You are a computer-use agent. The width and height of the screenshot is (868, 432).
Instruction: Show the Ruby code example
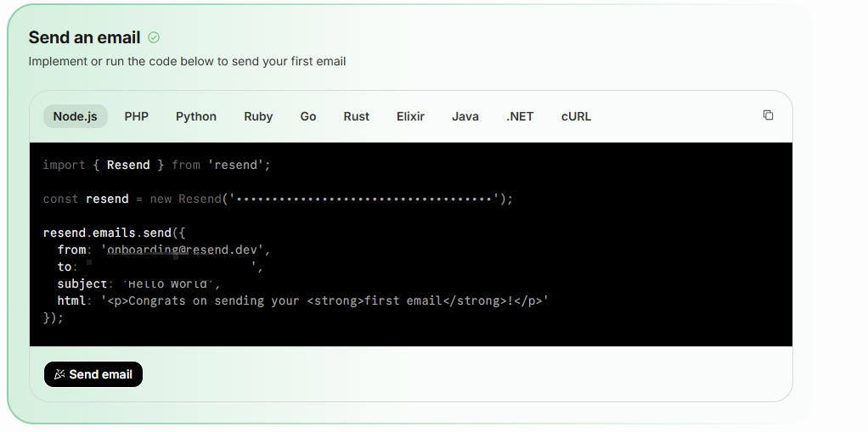(x=258, y=116)
